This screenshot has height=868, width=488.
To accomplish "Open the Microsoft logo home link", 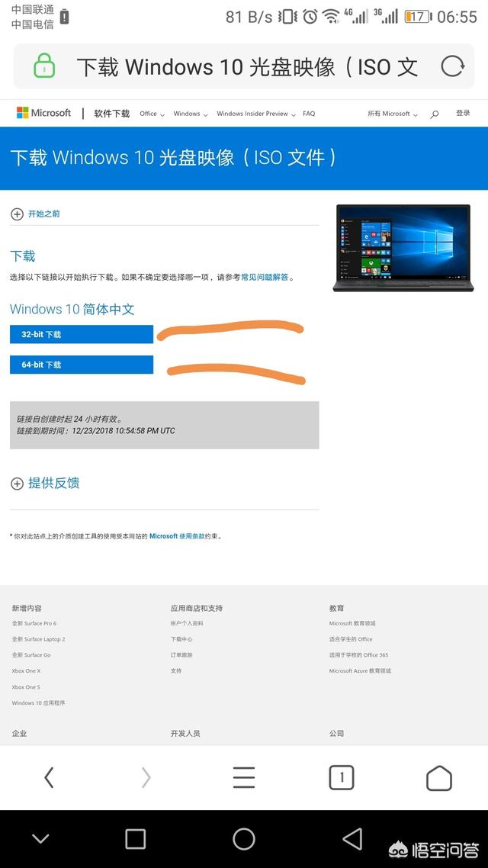I will pyautogui.click(x=43, y=113).
